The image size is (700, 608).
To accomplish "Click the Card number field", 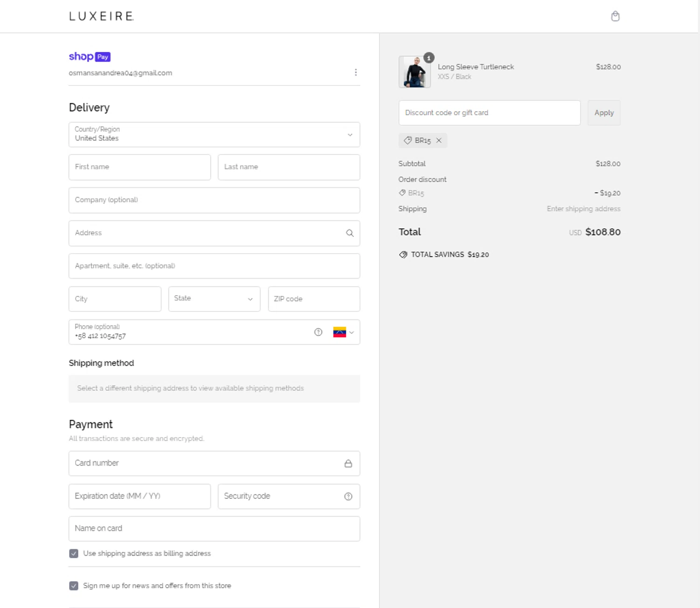I will pos(214,463).
